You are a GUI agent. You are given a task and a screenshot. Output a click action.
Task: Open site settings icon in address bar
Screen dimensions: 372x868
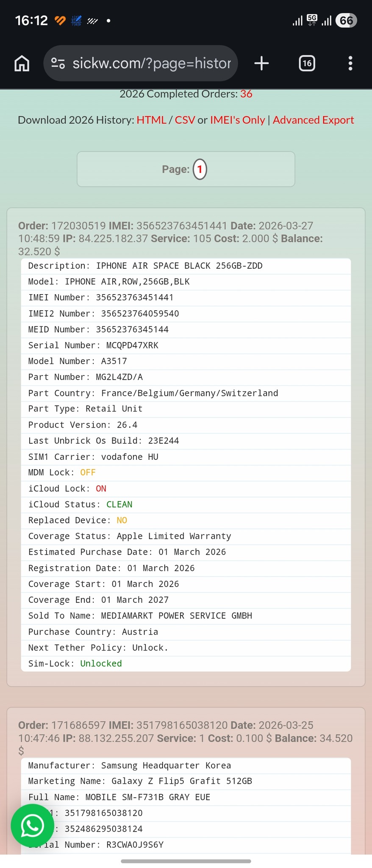tap(58, 63)
